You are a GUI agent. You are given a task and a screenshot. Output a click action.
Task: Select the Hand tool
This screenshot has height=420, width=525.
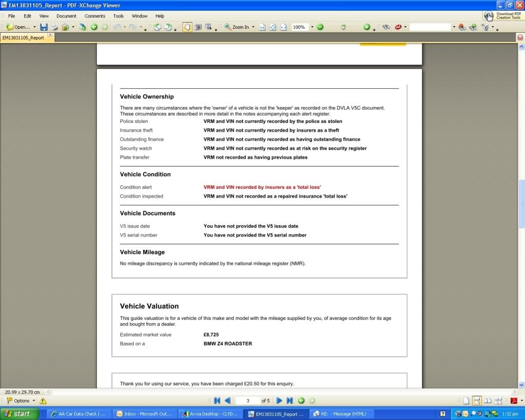pos(187,27)
